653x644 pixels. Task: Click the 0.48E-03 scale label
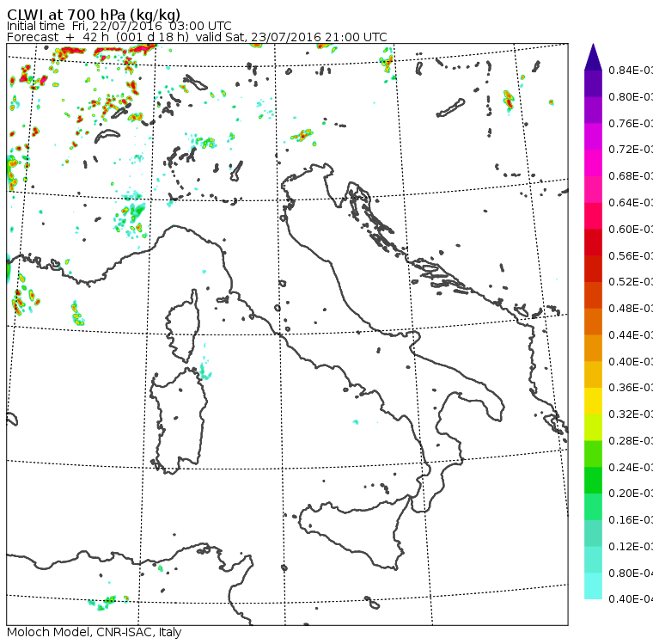pyautogui.click(x=631, y=309)
